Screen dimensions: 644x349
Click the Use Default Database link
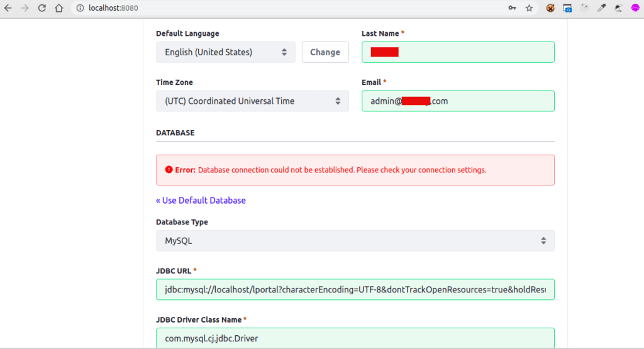[201, 201]
